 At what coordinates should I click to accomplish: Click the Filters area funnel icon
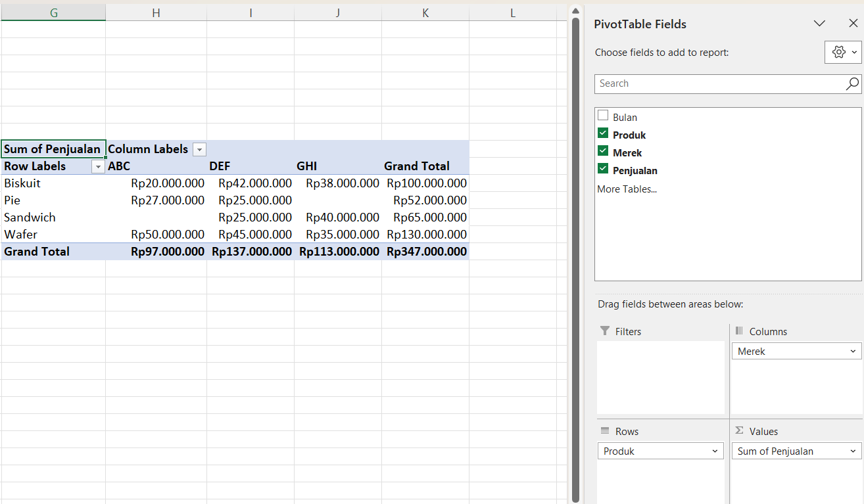(605, 331)
